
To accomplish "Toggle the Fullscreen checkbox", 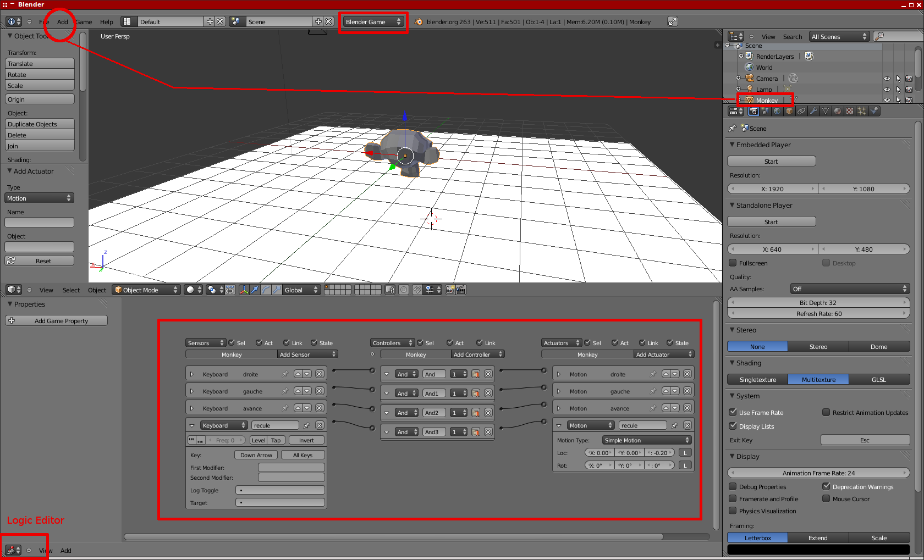I will [733, 263].
